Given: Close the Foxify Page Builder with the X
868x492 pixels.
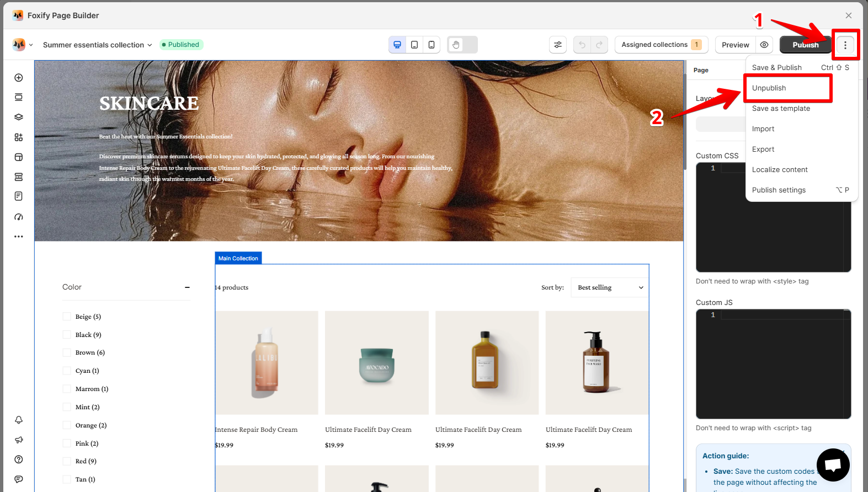Looking at the screenshot, I should pyautogui.click(x=849, y=15).
